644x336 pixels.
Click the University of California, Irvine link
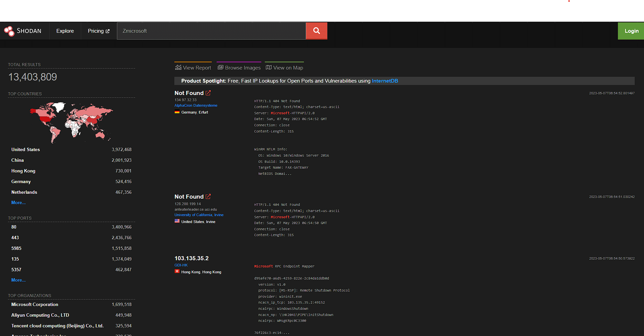tap(199, 215)
